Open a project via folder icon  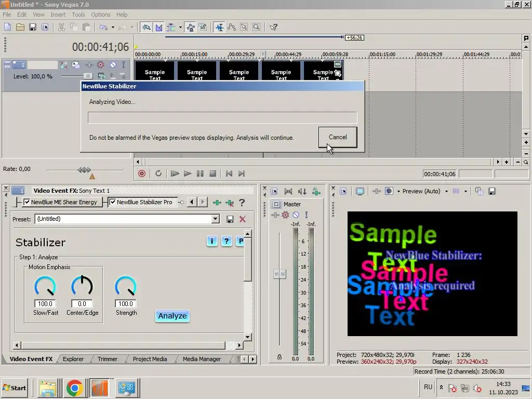tap(20, 27)
